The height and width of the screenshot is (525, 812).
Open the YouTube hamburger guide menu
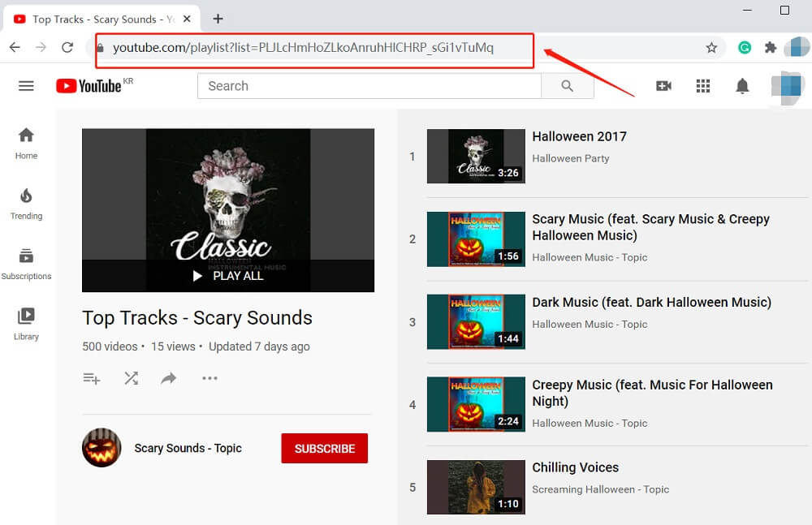click(x=27, y=86)
